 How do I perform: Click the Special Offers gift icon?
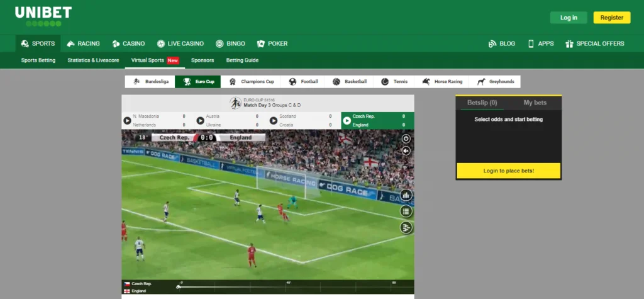569,43
